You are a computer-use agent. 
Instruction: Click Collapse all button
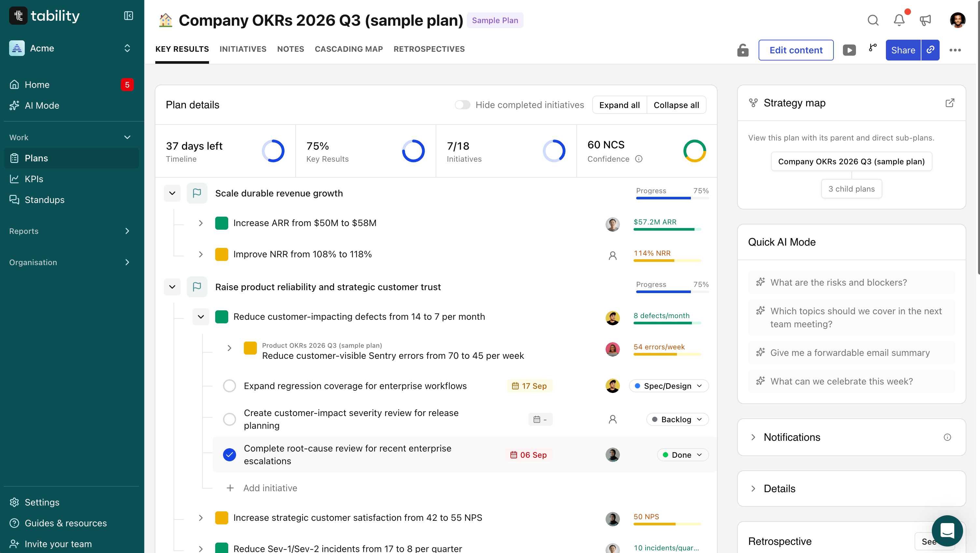tap(676, 105)
